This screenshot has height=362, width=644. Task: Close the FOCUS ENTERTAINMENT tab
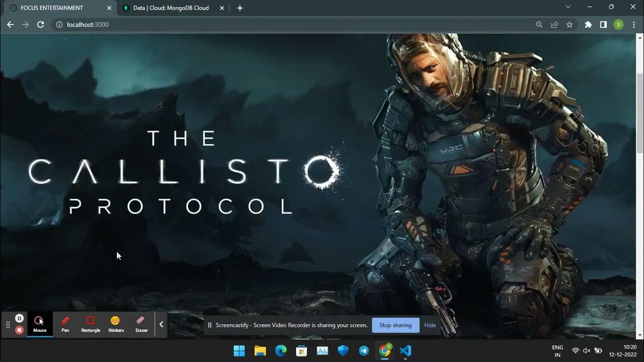click(x=110, y=8)
